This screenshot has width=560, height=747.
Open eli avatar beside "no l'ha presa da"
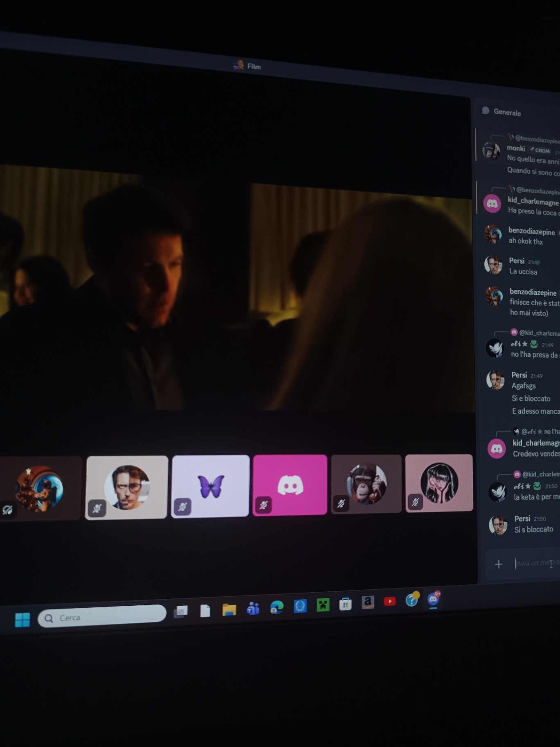tap(495, 349)
